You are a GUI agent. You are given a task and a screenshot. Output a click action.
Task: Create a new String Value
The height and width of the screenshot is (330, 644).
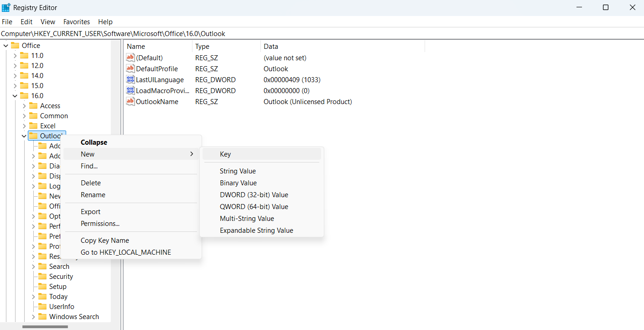[x=262, y=171]
